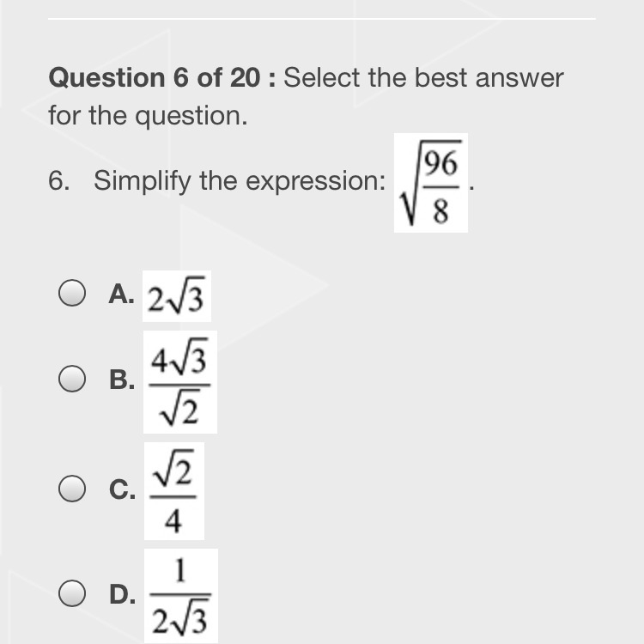Pick the radio button beside option D
644x644 pixels.
click(x=72, y=593)
